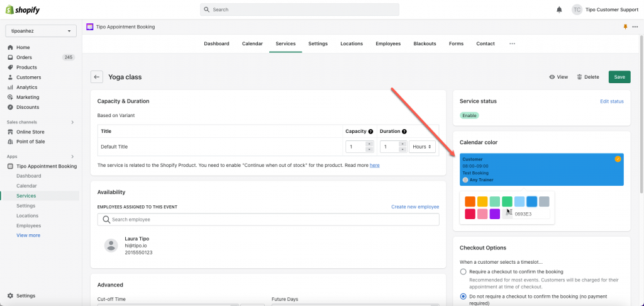The height and width of the screenshot is (306, 644).
Task: Open the app header three-dots menu
Action: pos(635,26)
